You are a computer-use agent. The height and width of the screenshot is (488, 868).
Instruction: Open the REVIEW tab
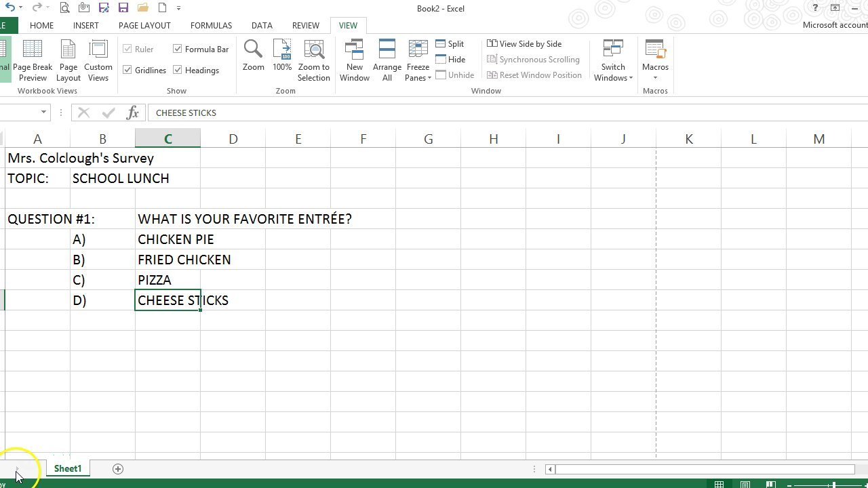pos(305,25)
